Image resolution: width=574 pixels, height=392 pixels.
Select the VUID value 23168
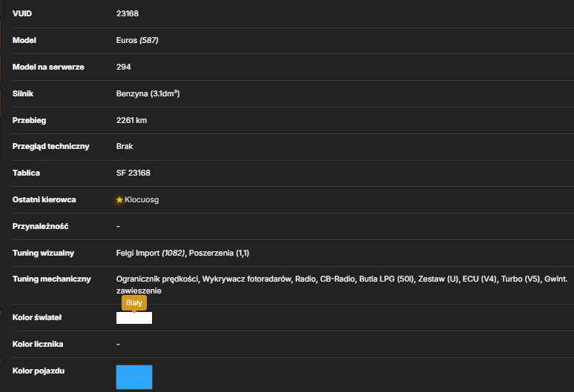(128, 13)
